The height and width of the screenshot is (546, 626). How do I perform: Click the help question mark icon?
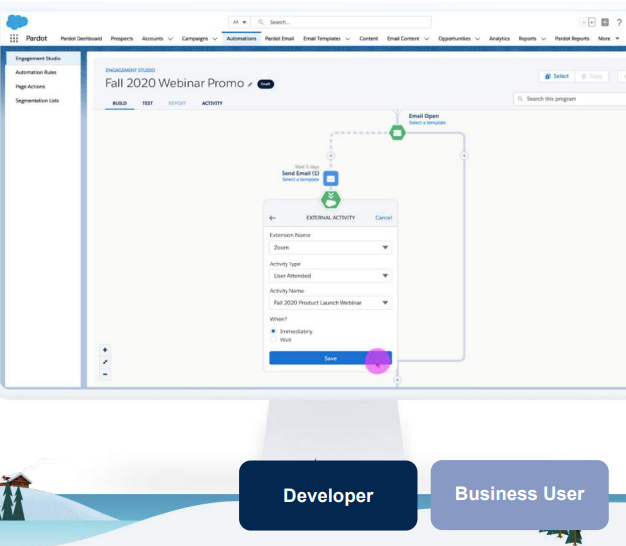coord(619,22)
